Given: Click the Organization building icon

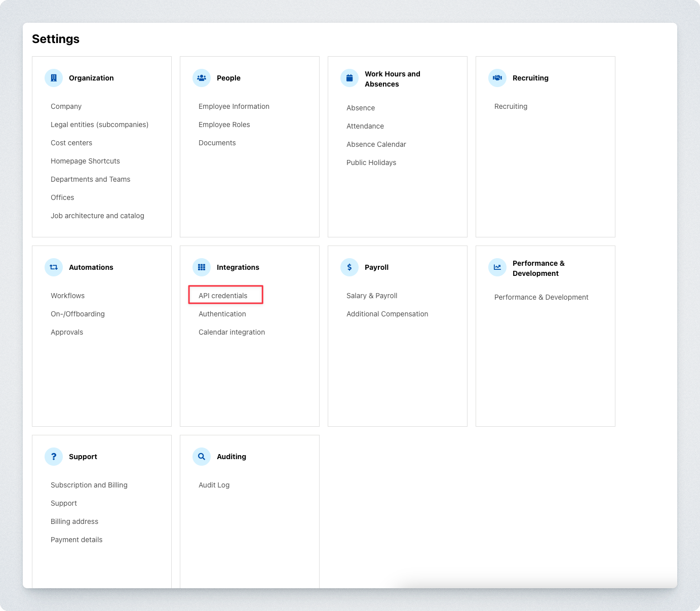Looking at the screenshot, I should pos(54,78).
